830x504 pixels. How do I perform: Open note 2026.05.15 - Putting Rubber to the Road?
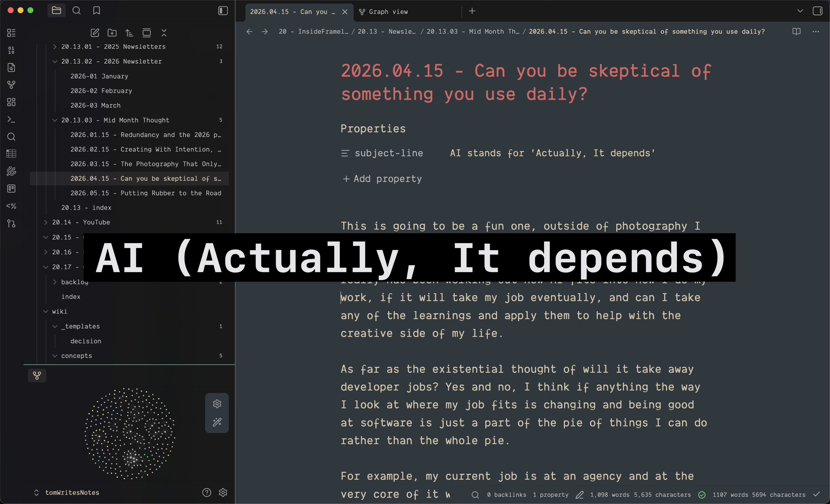pos(145,193)
